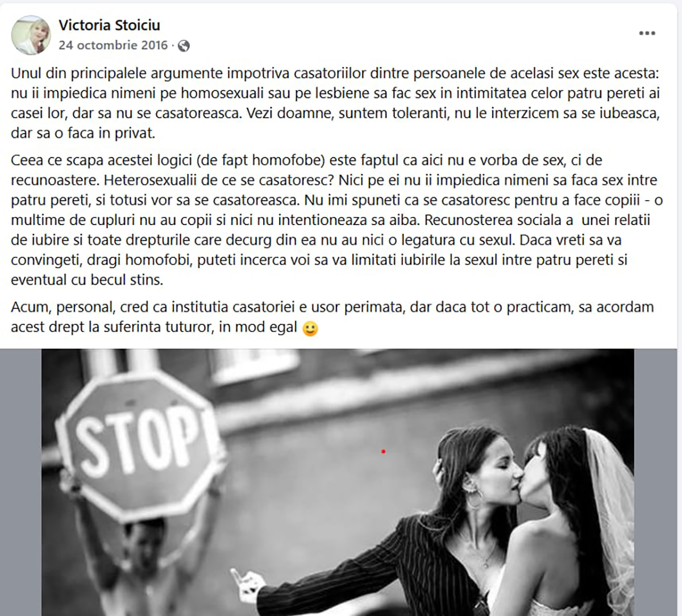Select the final paragraph starting "Acum, personal"
The height and width of the screenshot is (616, 682).
[x=332, y=317]
